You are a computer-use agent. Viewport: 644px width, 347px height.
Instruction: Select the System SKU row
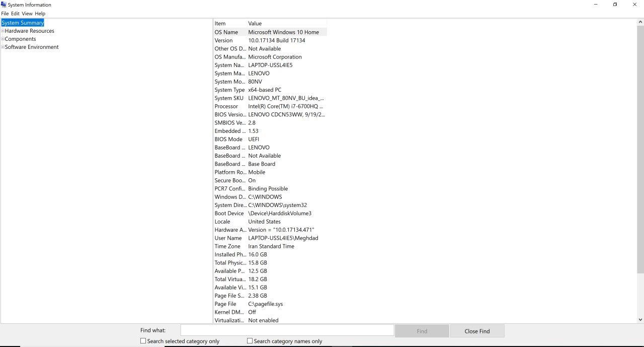270,98
